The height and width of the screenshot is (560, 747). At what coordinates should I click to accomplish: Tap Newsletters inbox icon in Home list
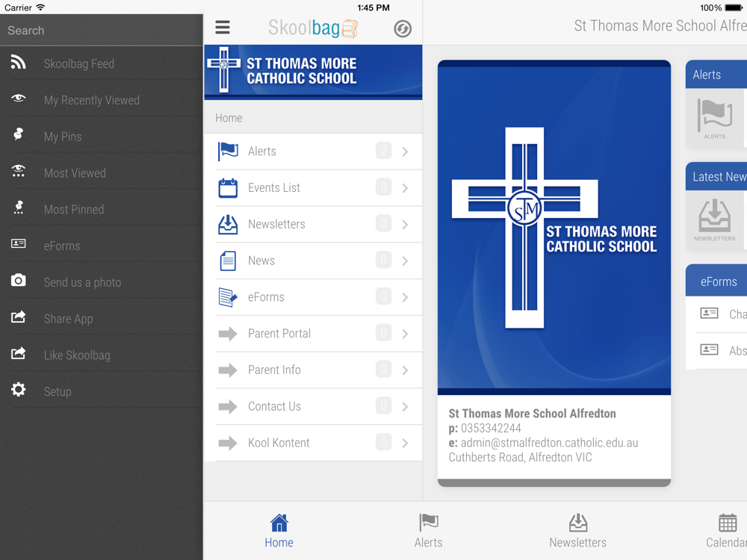pos(228,224)
